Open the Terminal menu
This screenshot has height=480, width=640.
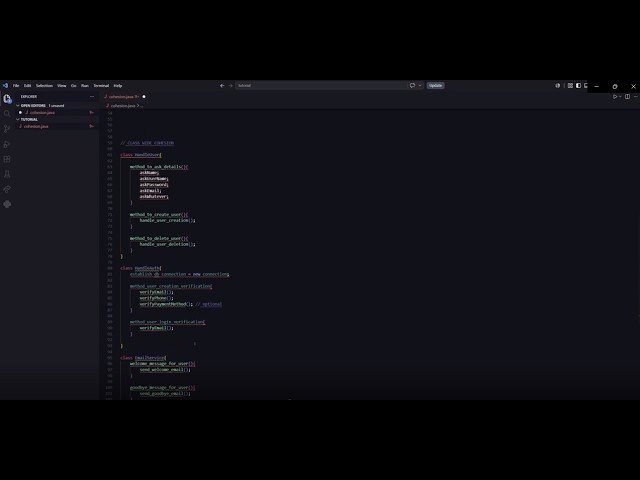[101, 86]
